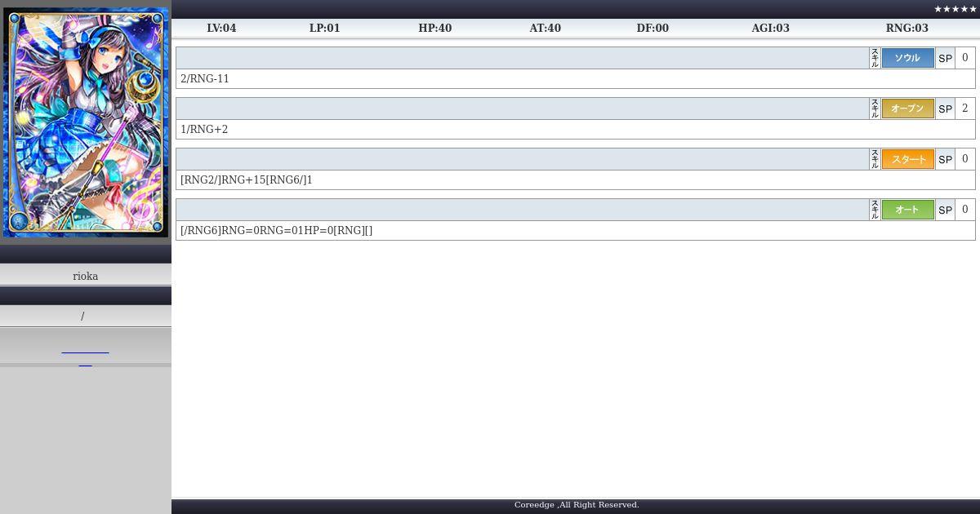Click the SP icon in オート row
980x514 pixels.
tap(945, 210)
